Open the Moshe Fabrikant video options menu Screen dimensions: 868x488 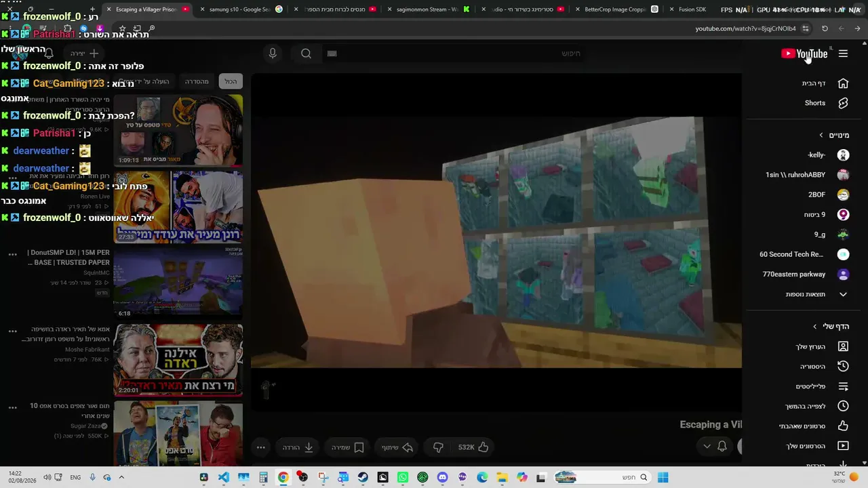point(12,331)
